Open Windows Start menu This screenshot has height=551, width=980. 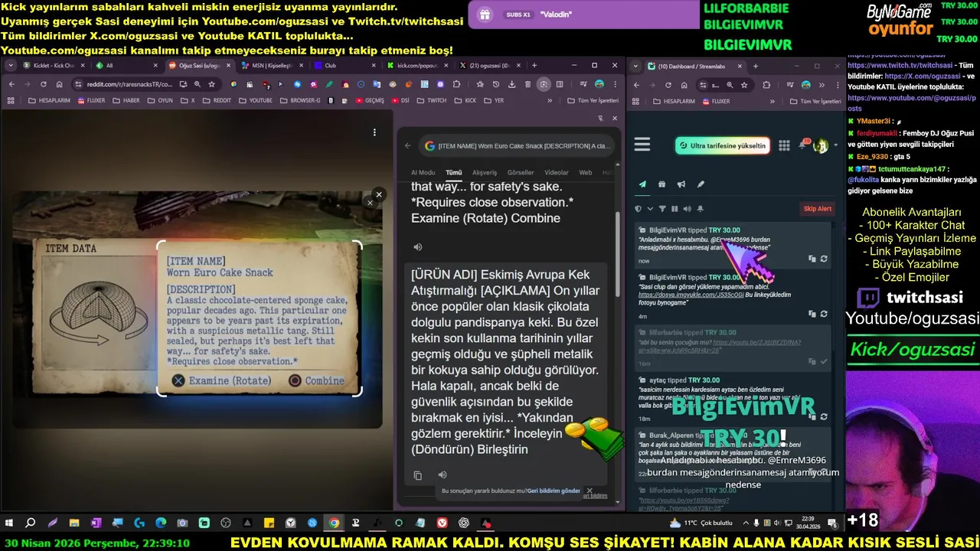(9, 523)
